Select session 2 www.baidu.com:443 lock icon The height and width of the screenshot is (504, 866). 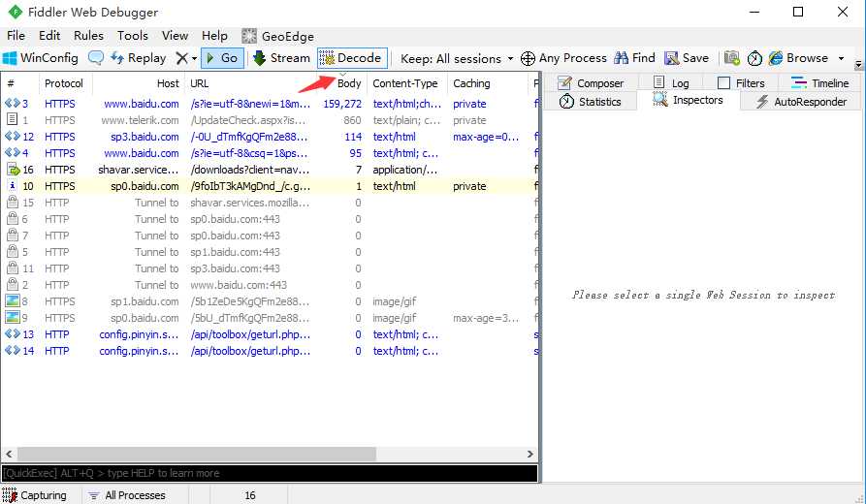[13, 285]
